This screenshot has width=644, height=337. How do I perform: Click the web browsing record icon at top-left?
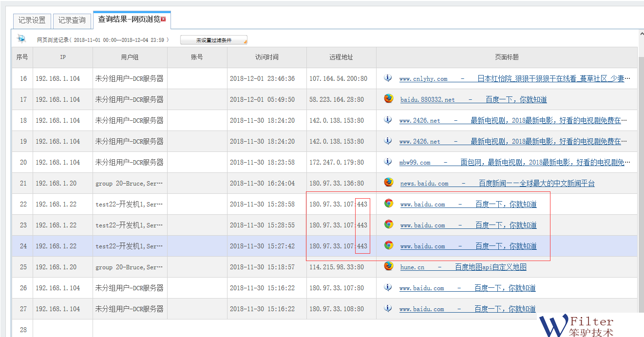21,39
